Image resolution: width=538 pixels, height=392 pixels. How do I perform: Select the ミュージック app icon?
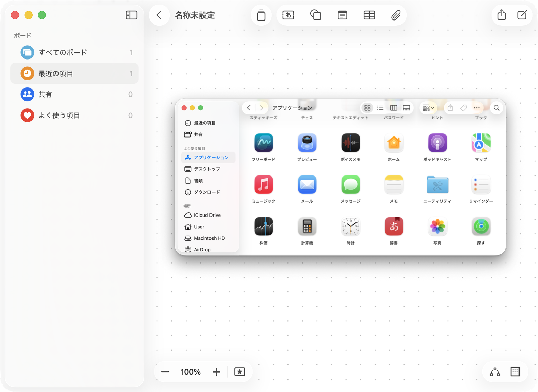tap(264, 185)
